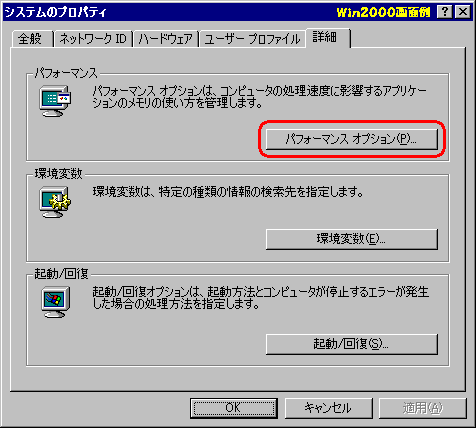Screen dimensions: 476x428
Task: Click the 起動/回復 group description text
Action: click(260, 298)
